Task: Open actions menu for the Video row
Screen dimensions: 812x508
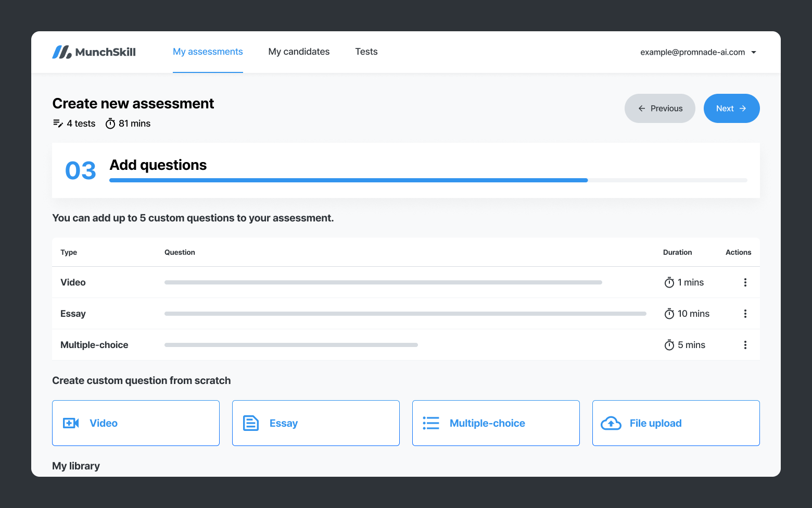Action: [x=745, y=282]
